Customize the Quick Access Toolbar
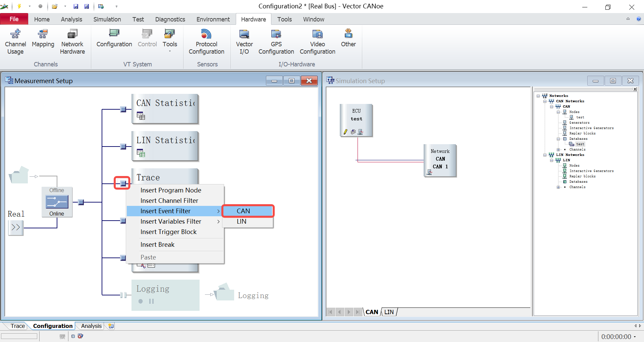 [116, 6]
